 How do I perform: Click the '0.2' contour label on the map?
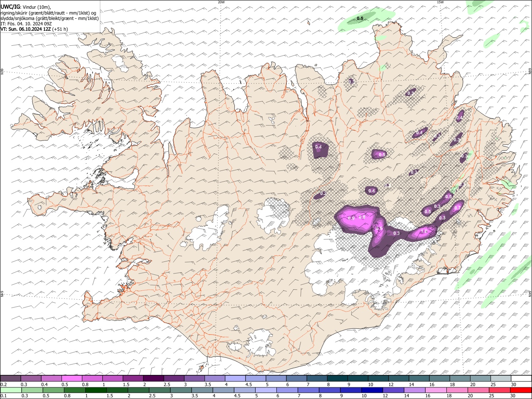point(323,193)
